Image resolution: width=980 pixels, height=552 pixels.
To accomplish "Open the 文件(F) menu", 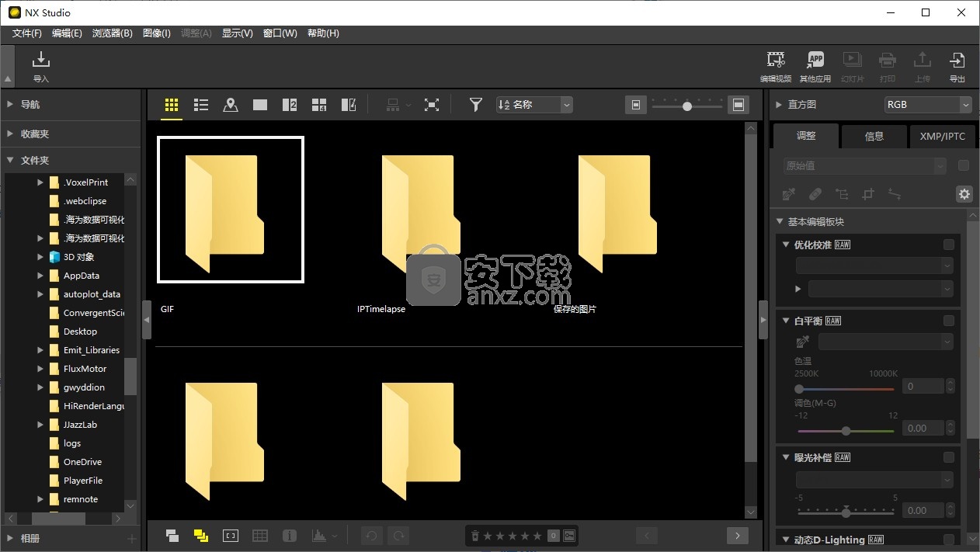I will (27, 33).
